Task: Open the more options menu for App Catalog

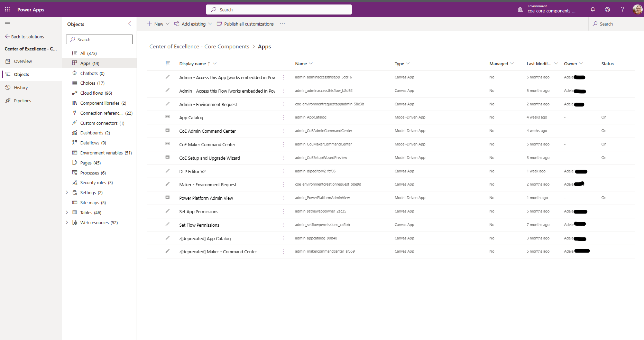Action: (x=284, y=117)
